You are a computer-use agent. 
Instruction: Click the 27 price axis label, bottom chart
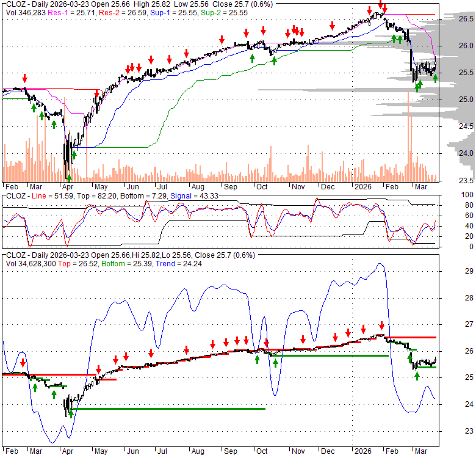[469, 324]
